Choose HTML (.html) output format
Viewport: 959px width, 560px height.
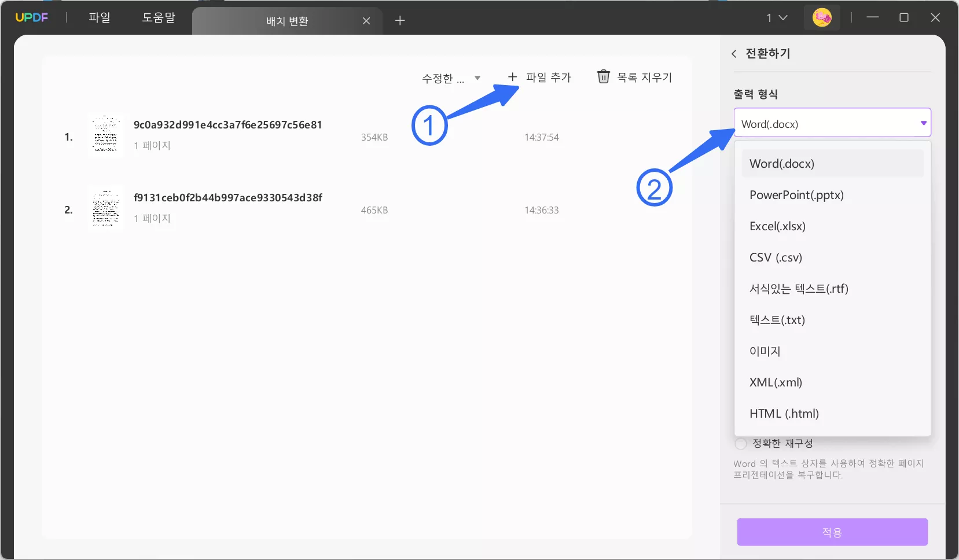click(832, 414)
